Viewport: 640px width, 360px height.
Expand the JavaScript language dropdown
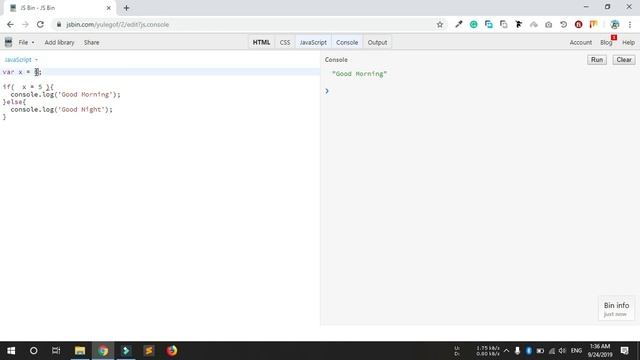click(21, 60)
